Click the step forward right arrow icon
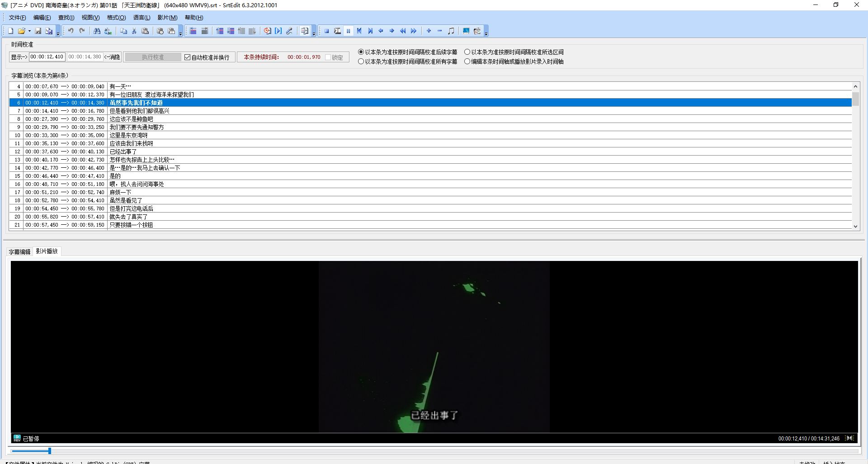This screenshot has height=464, width=868. pos(392,31)
